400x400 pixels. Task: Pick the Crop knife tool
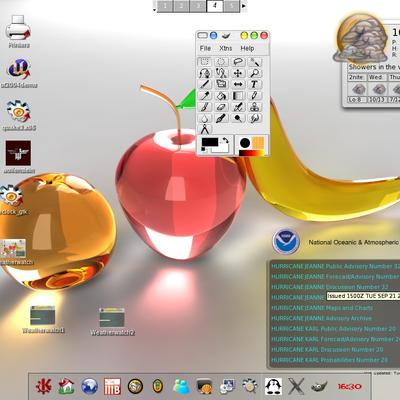pyautogui.click(x=205, y=85)
